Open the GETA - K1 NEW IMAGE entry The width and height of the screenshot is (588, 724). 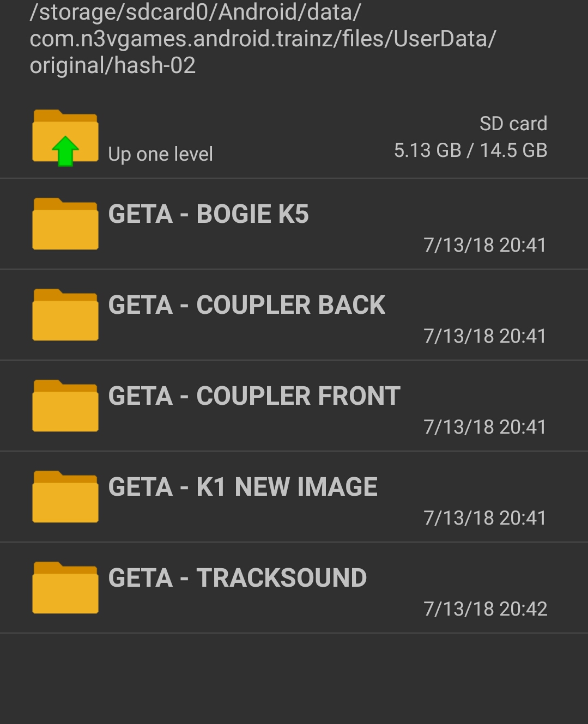(243, 487)
